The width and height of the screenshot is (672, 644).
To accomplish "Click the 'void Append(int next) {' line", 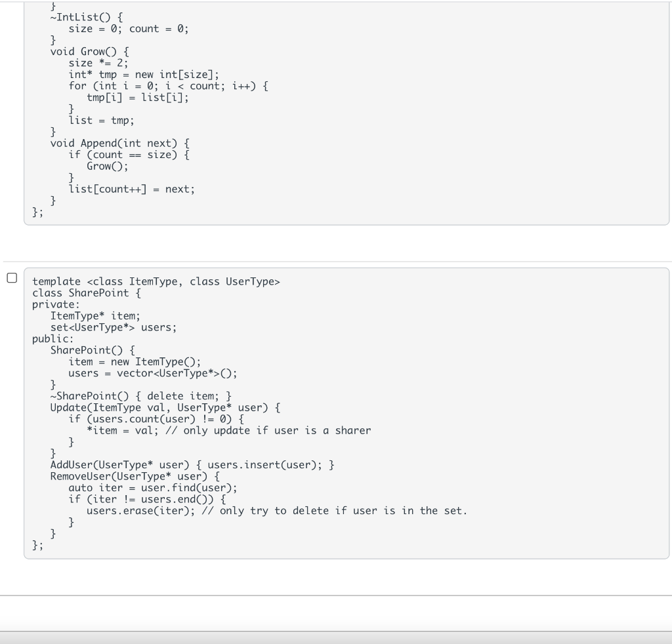I will pos(120,144).
